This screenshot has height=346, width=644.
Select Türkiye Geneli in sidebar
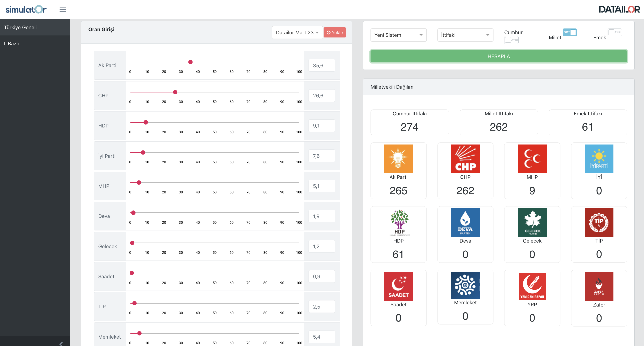[x=20, y=27]
